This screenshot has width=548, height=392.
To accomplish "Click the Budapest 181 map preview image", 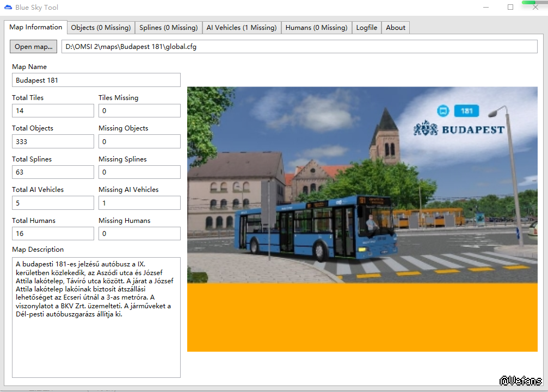I will click(x=362, y=219).
